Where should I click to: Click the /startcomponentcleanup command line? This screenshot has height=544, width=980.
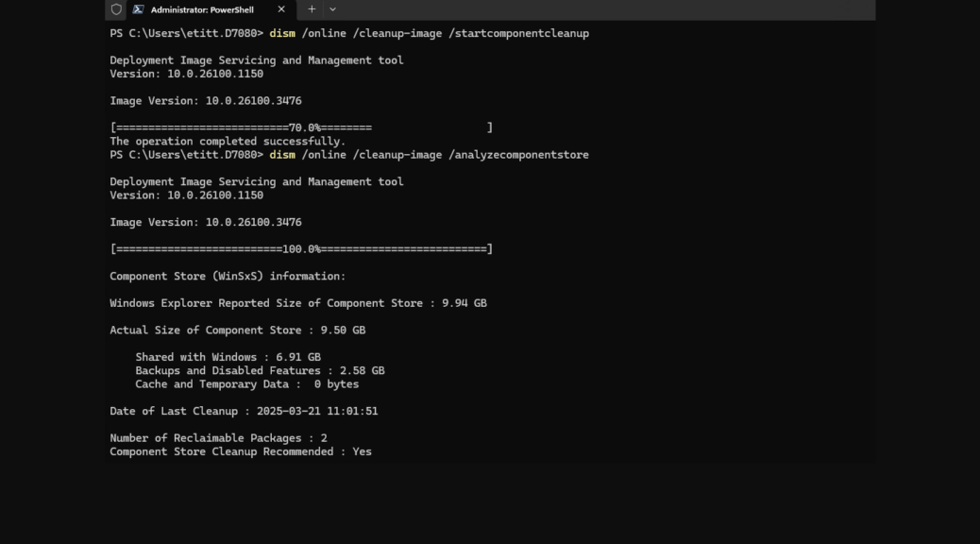tap(349, 33)
